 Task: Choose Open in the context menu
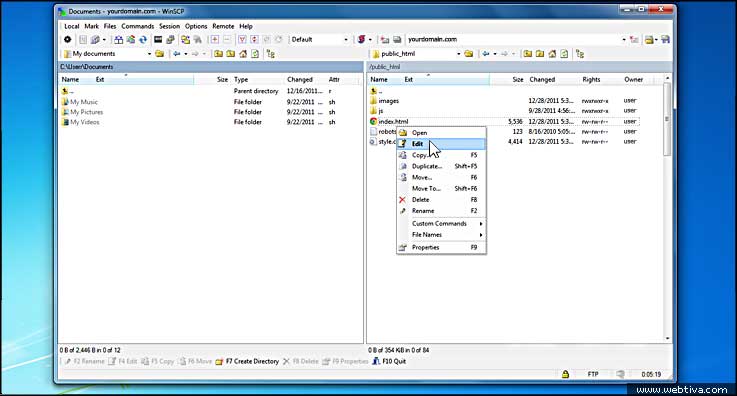441,132
